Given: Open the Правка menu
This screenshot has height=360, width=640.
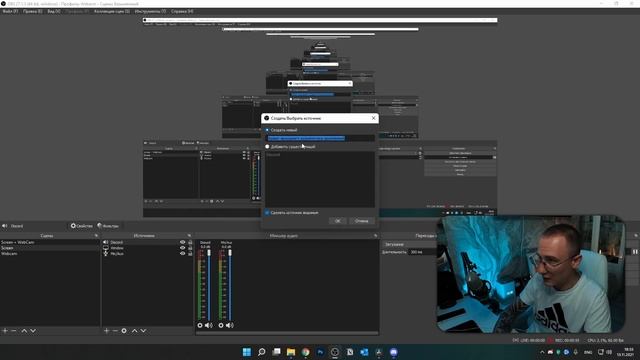Looking at the screenshot, I should [32, 11].
